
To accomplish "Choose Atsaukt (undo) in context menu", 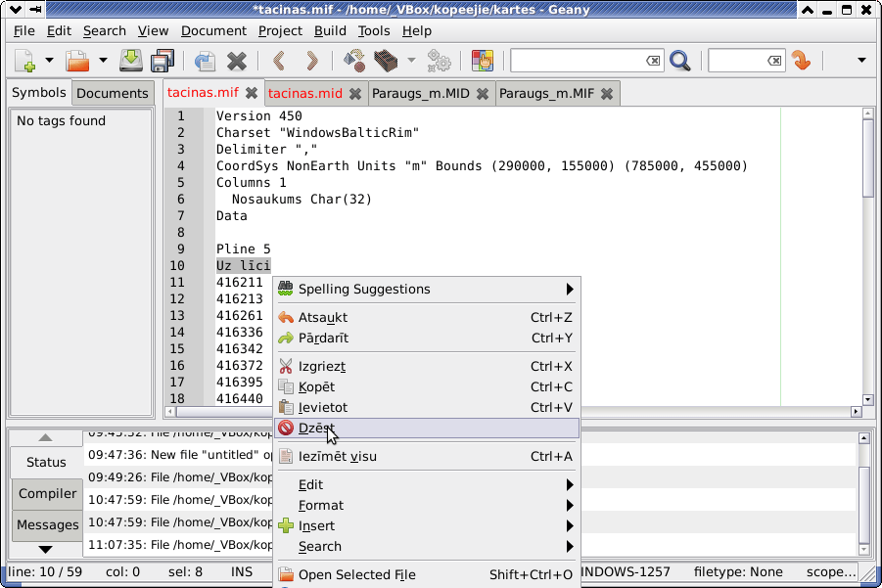I will click(427, 318).
